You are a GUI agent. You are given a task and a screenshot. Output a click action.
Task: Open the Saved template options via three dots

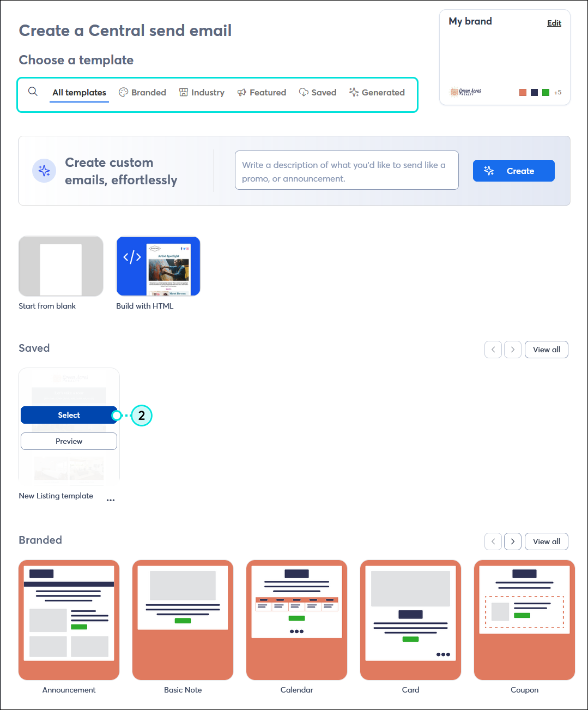pos(111,500)
